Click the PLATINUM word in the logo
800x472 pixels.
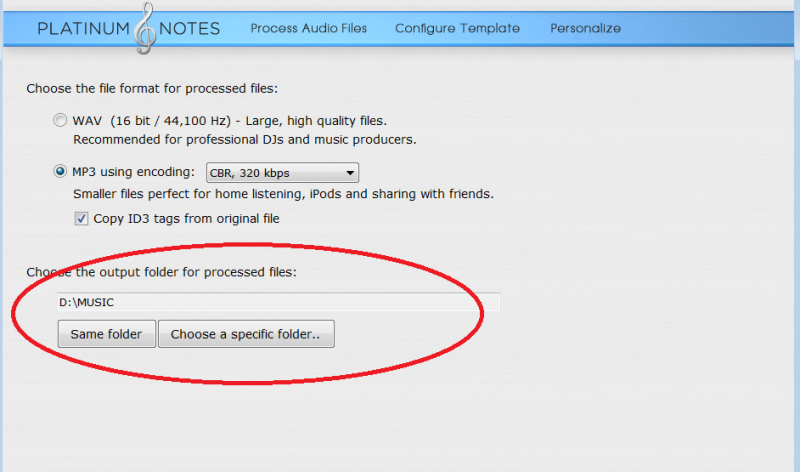(x=84, y=29)
